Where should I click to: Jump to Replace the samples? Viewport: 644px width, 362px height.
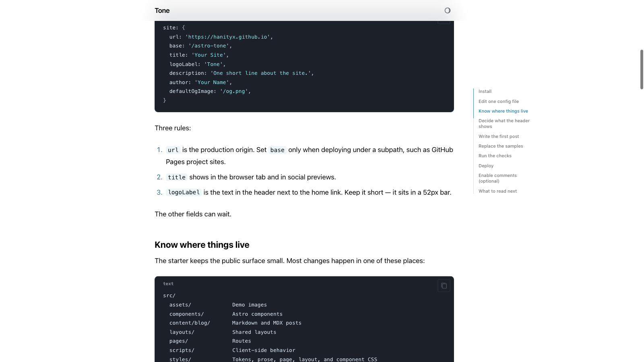click(501, 146)
